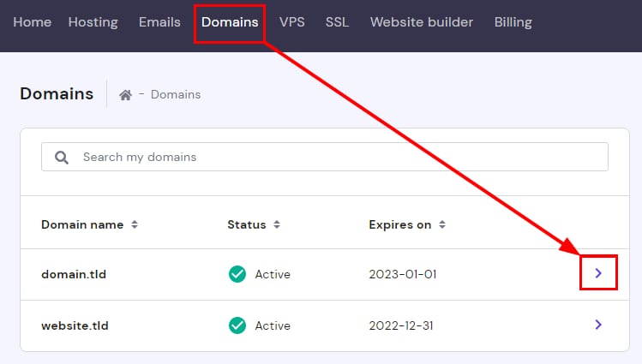This screenshot has width=642, height=364.
Task: Select Domains in the top navigation
Action: point(230,22)
